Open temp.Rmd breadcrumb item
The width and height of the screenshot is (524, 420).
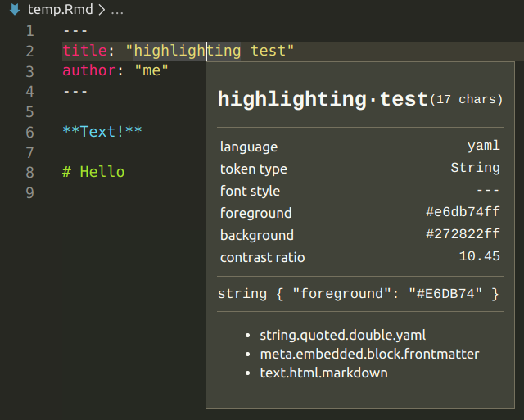[60, 9]
